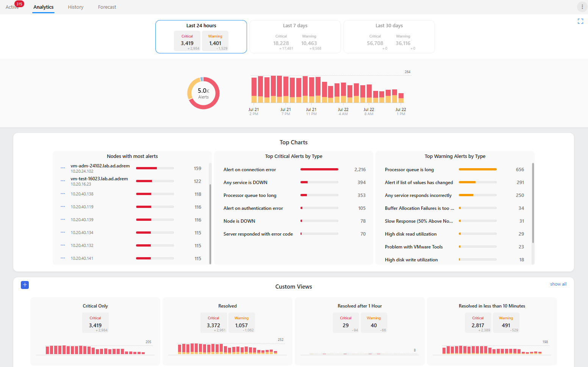588x367 pixels.
Task: Click Critical 29 in Resolved after 1 Hour
Action: [x=346, y=323]
